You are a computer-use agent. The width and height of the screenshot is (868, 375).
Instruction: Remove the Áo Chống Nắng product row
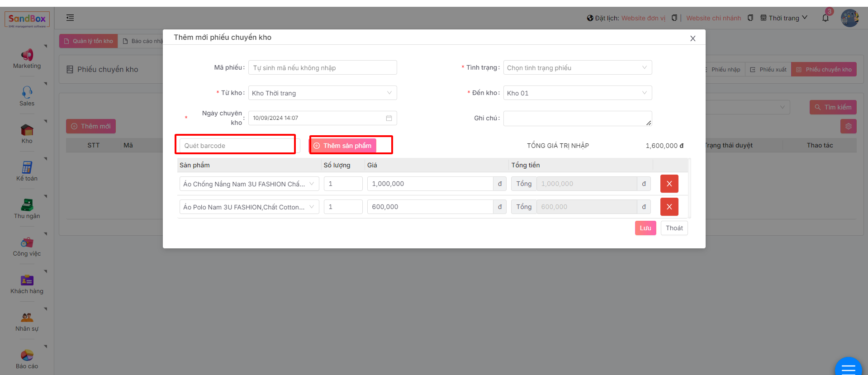click(x=669, y=184)
